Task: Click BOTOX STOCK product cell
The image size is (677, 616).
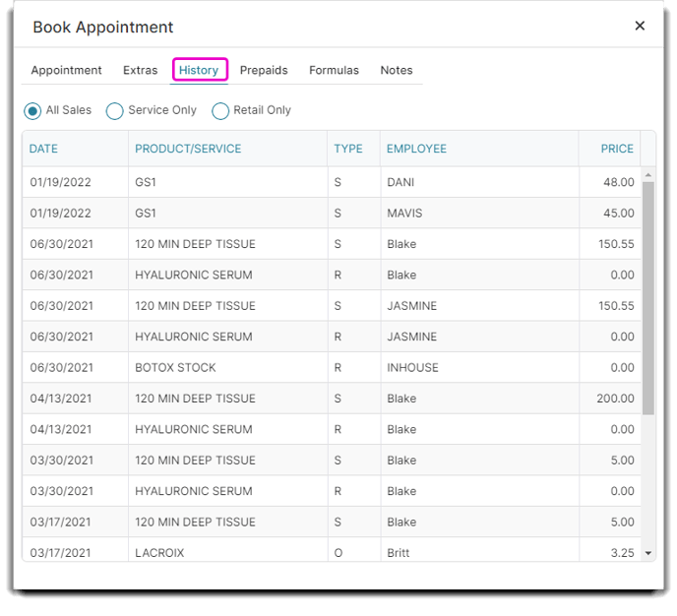Action: [227, 368]
